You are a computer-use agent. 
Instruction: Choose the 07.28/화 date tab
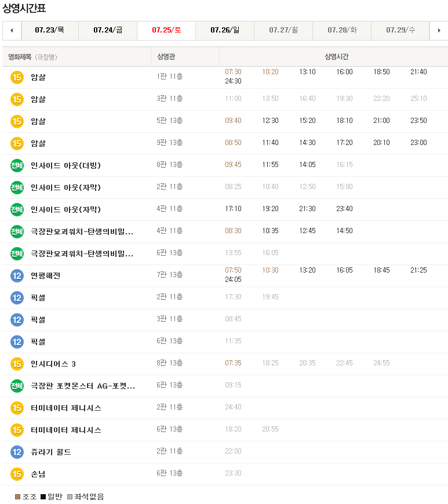pyautogui.click(x=342, y=30)
